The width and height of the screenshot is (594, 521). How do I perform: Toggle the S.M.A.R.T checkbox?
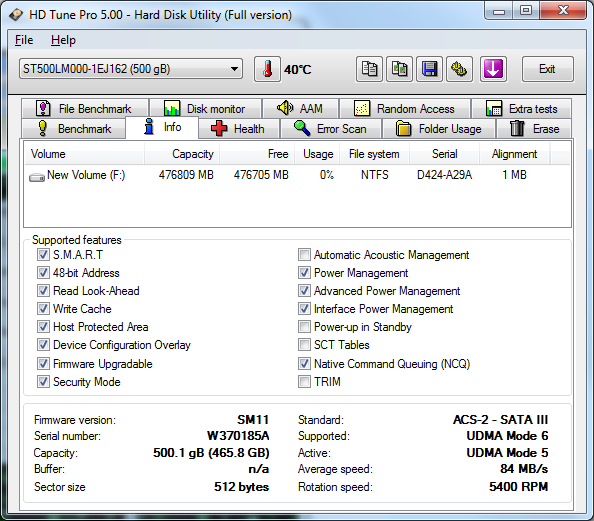click(43, 255)
